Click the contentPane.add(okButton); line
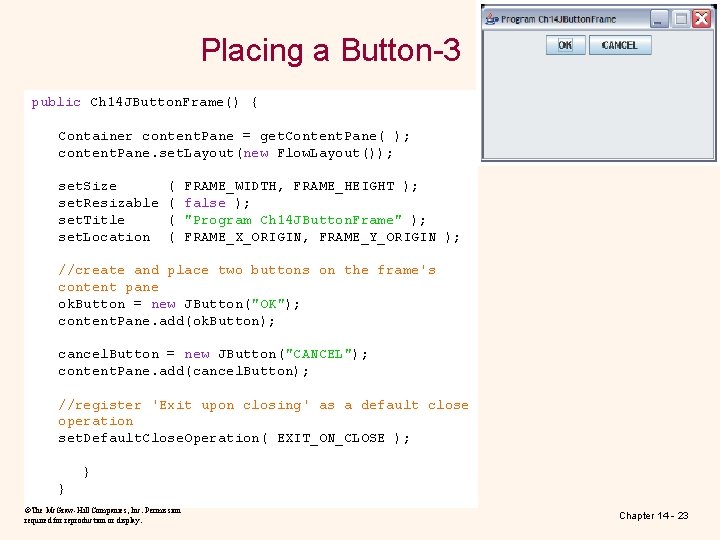Viewport: 720px width, 540px height. click(166, 321)
